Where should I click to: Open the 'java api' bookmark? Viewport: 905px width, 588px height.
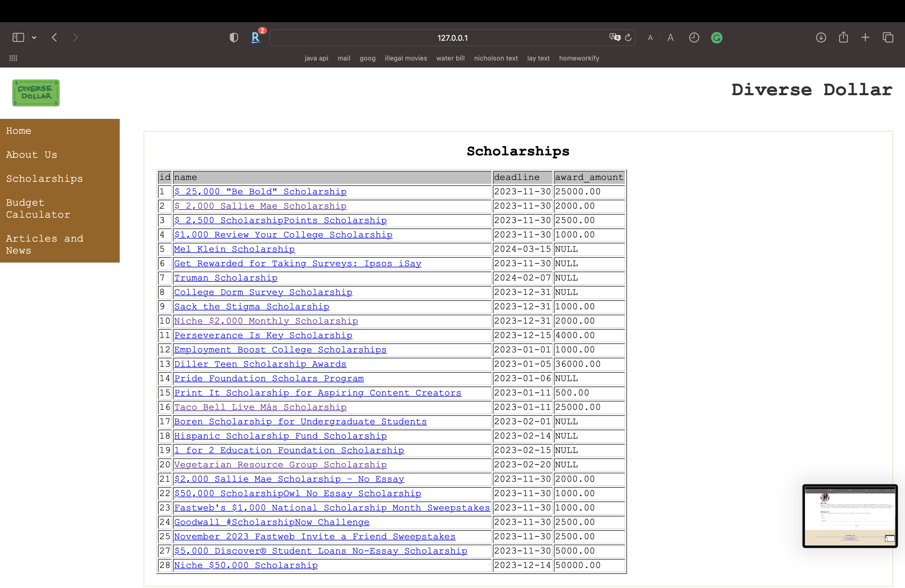point(316,58)
